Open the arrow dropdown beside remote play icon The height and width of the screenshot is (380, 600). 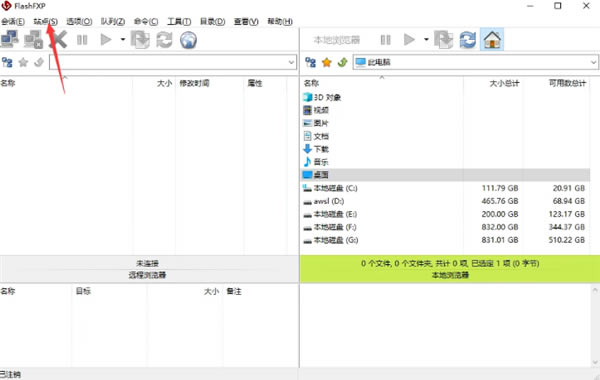122,39
